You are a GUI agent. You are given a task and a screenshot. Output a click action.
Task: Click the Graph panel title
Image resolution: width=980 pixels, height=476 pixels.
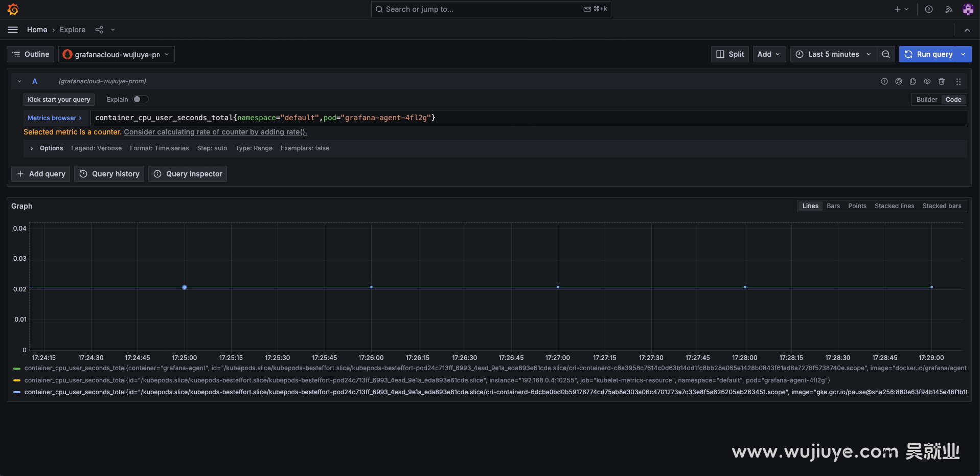coord(22,206)
